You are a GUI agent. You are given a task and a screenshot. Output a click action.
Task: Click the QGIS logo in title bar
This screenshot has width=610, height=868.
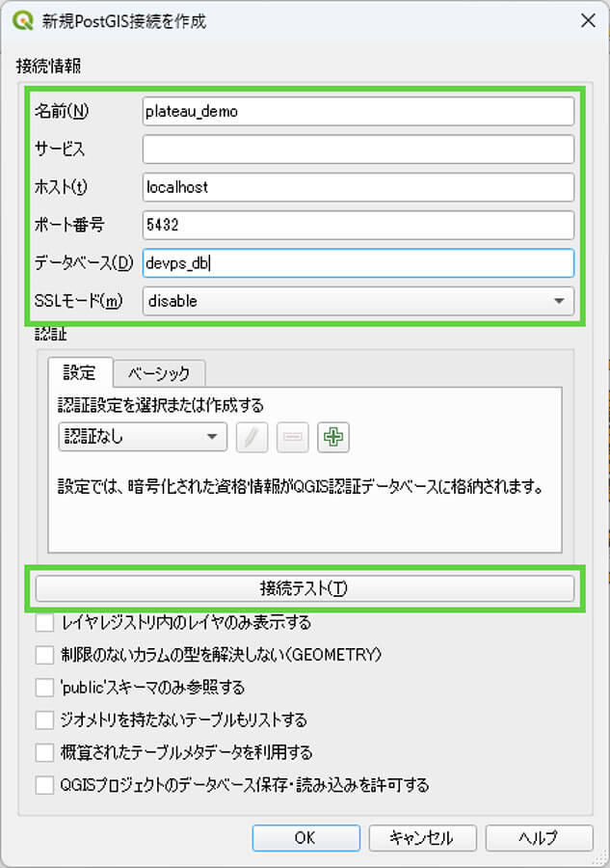tap(23, 21)
